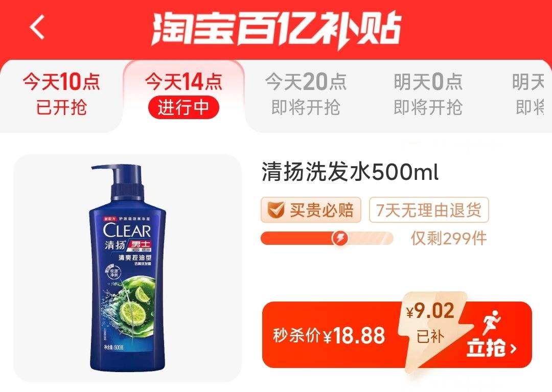Tap the 买贵必赔 guarantee tag
552x392 pixels.
(x=311, y=210)
